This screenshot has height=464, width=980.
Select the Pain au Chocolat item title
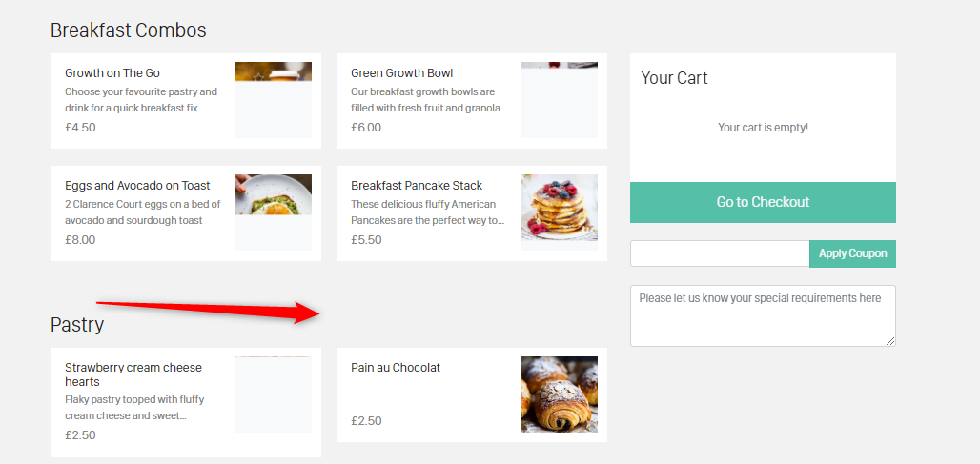click(x=396, y=368)
